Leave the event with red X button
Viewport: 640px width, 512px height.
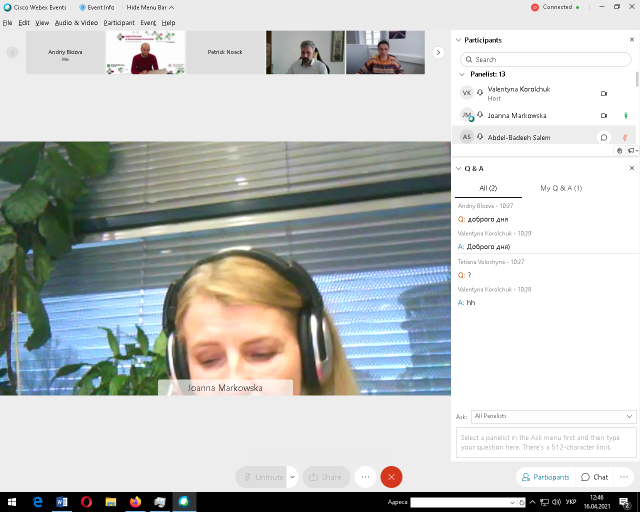click(x=391, y=477)
